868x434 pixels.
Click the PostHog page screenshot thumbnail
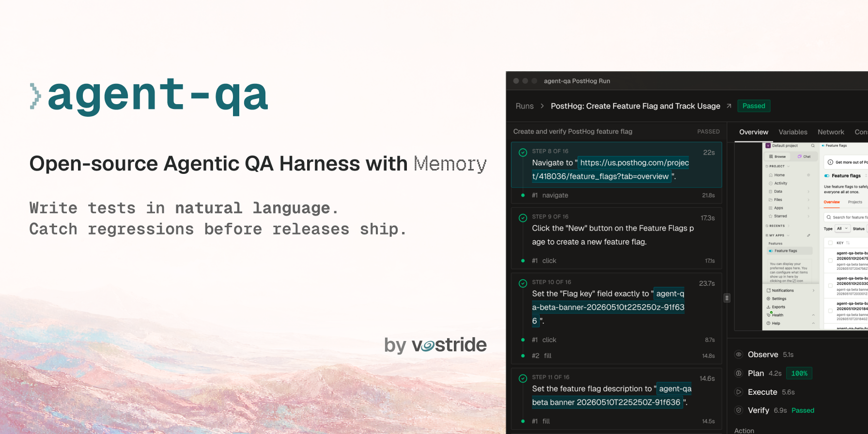pos(815,236)
